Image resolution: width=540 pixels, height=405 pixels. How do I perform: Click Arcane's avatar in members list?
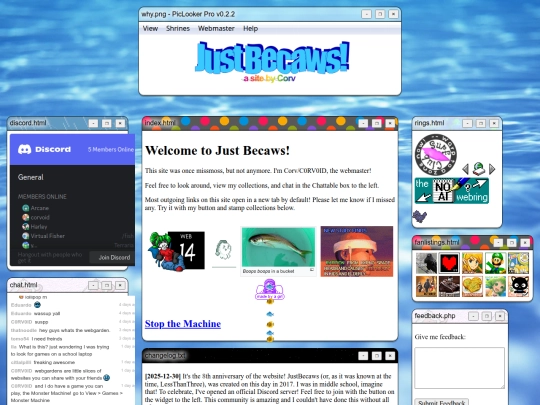(25, 208)
